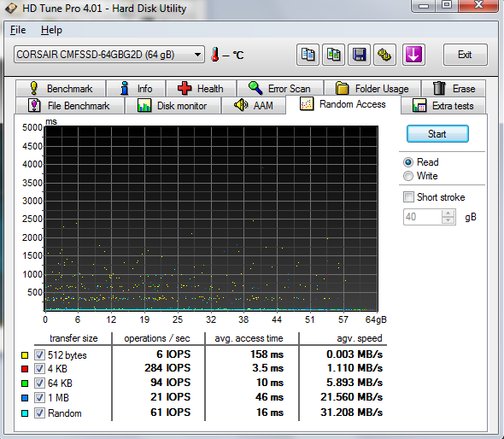Image resolution: width=504 pixels, height=439 pixels.
Task: Click the copy screenshot to clipboard icon
Action: [333, 55]
